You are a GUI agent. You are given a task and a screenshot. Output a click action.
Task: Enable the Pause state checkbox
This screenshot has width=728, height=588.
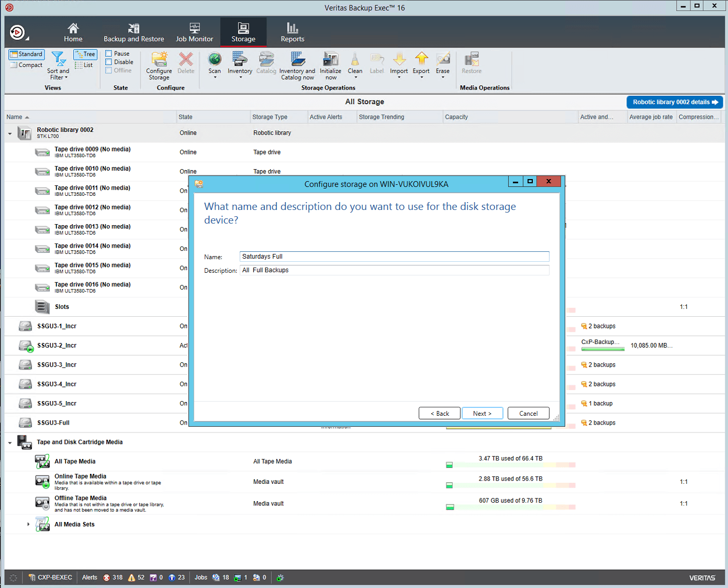110,53
